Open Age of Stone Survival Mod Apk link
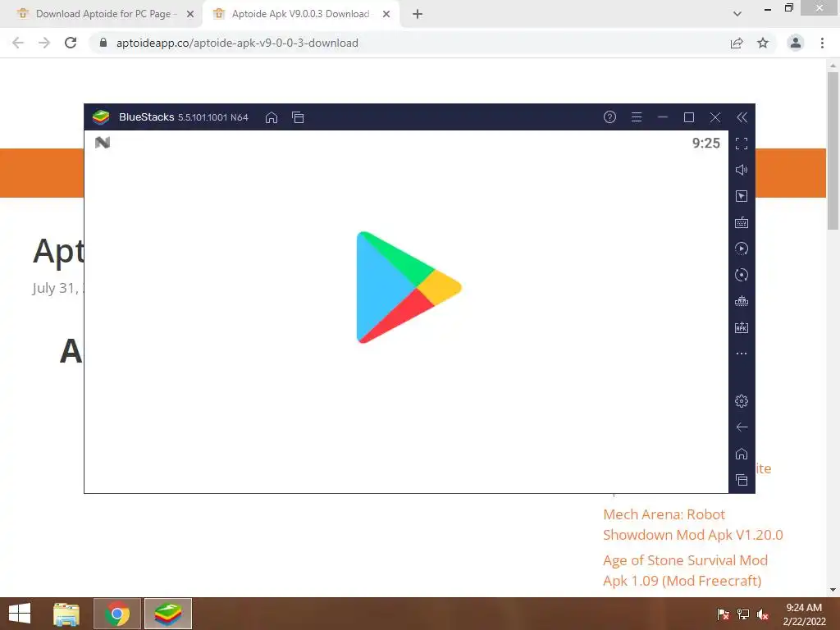 coord(685,571)
